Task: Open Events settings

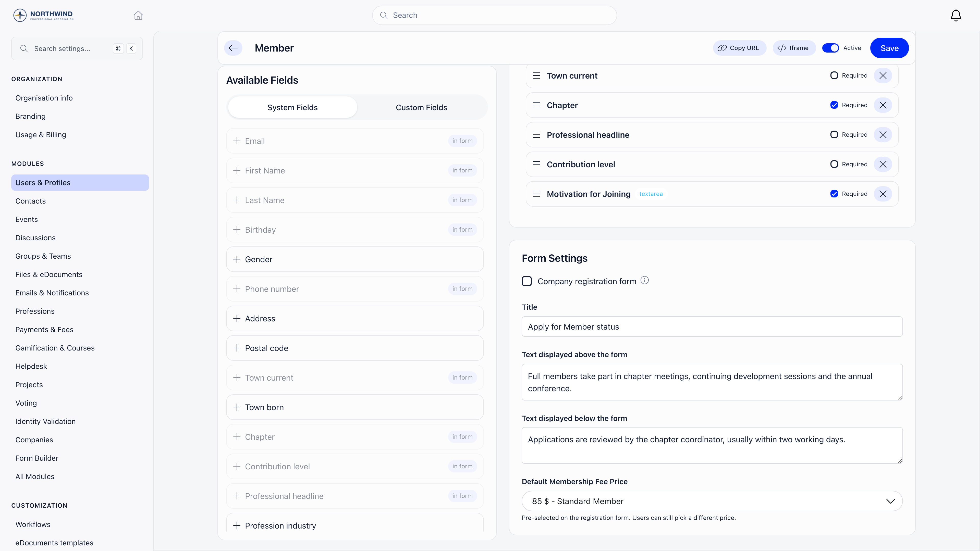Action: [27, 219]
